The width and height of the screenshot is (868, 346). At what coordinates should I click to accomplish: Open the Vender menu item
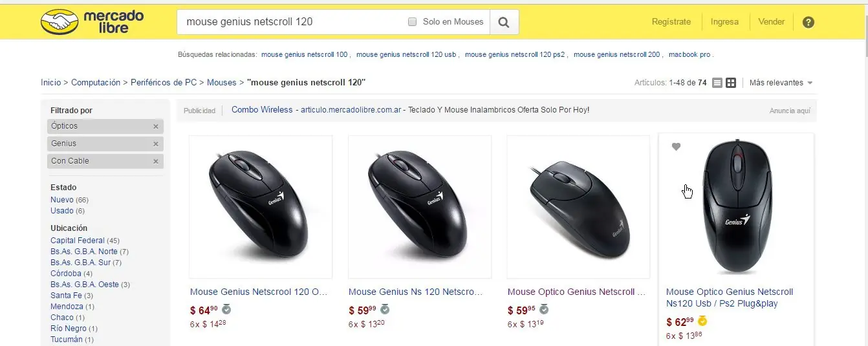click(x=771, y=22)
